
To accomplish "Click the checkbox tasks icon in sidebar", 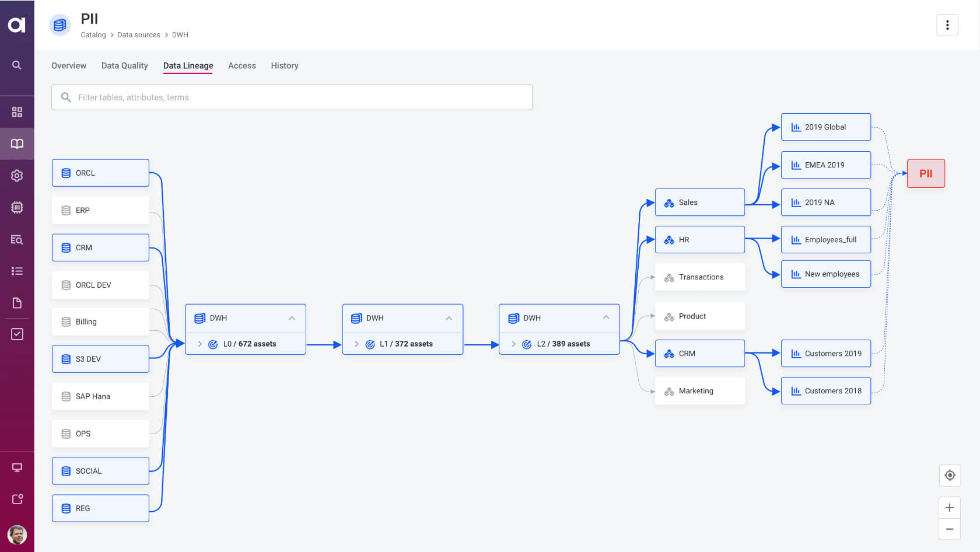I will (17, 334).
